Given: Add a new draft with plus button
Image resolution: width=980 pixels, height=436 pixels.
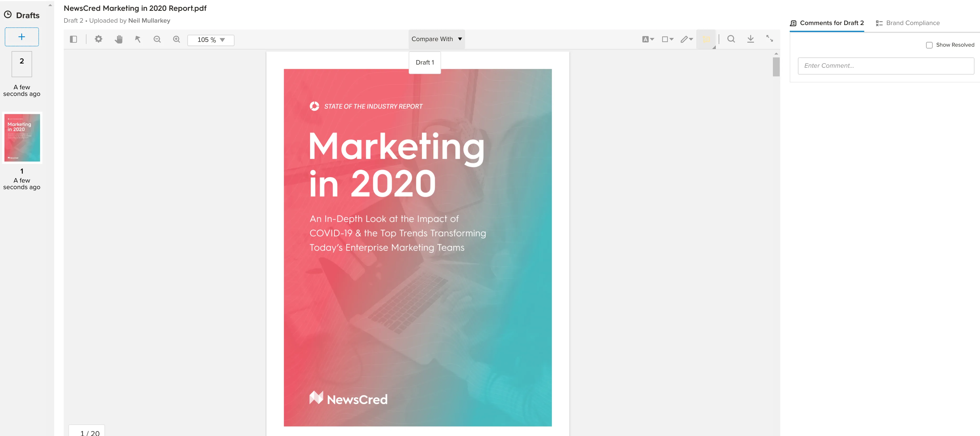Looking at the screenshot, I should [x=22, y=37].
